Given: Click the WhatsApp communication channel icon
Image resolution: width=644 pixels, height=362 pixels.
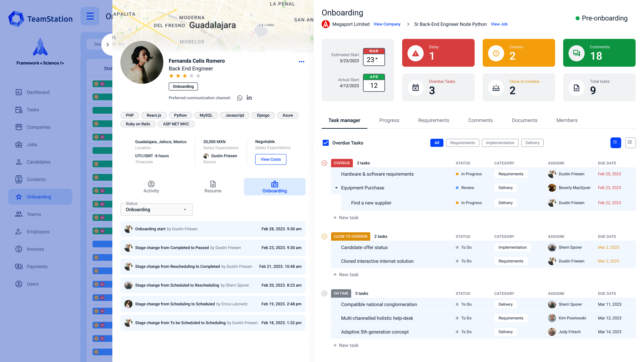Looking at the screenshot, I should point(239,98).
